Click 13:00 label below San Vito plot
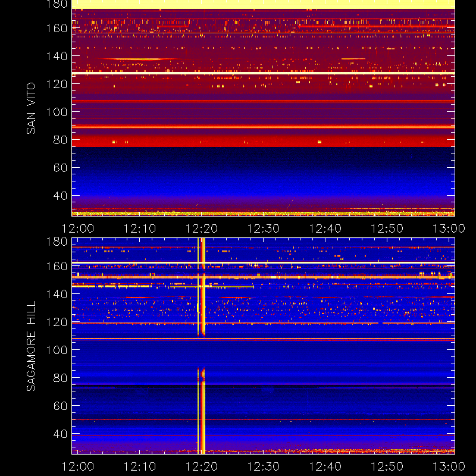Screen dimensions: 476x476 [449, 228]
